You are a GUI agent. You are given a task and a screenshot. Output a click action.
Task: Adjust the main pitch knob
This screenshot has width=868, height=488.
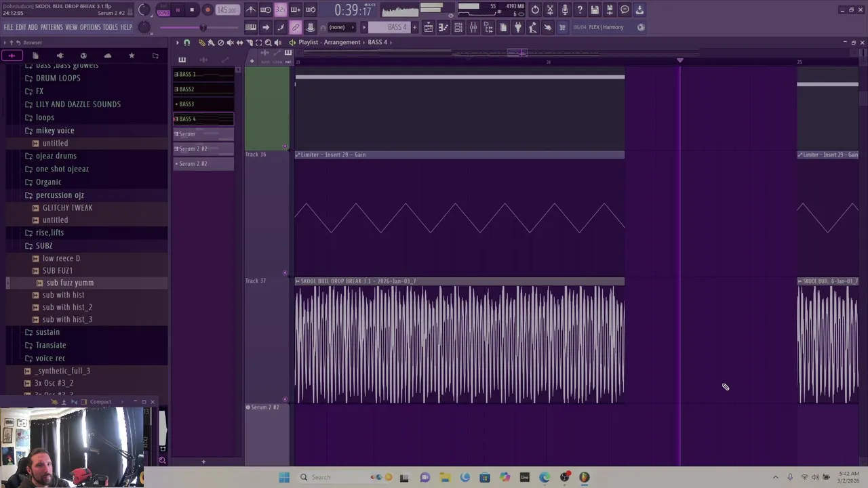[144, 27]
